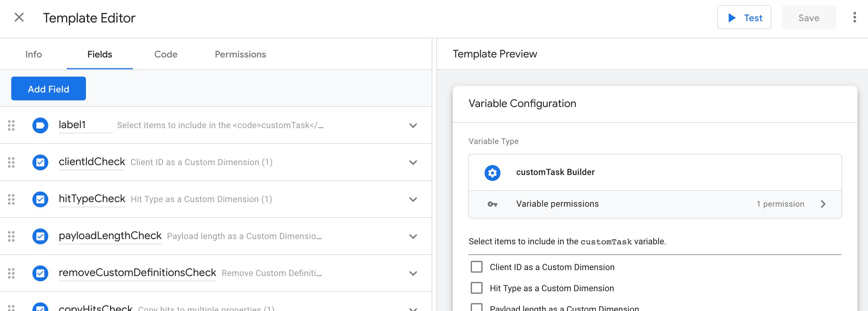Edit the payloadLengthCheck field name

pyautogui.click(x=110, y=236)
